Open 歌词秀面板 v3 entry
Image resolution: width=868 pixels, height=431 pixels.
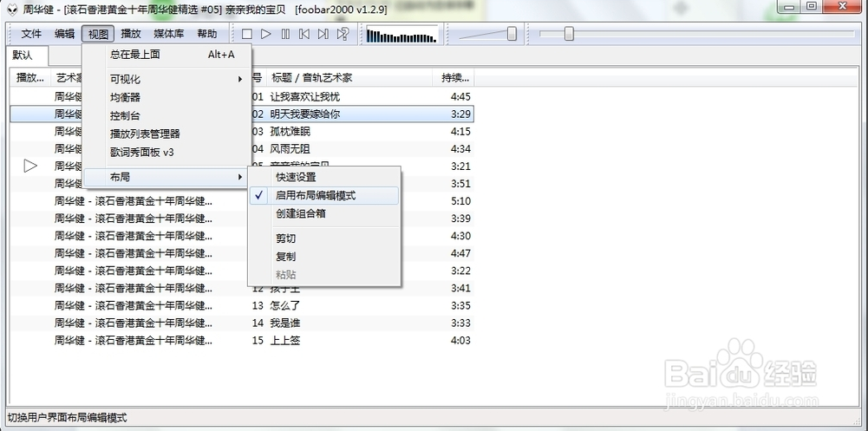(167, 152)
